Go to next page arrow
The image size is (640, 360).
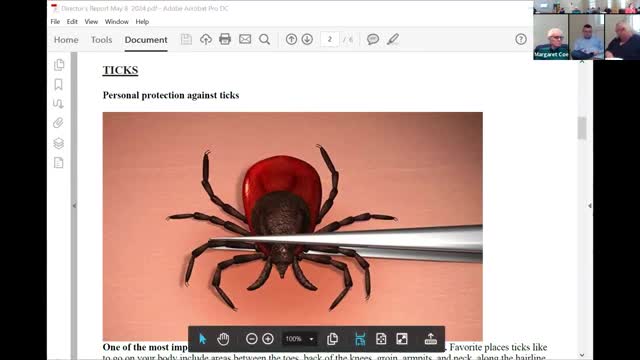307,39
